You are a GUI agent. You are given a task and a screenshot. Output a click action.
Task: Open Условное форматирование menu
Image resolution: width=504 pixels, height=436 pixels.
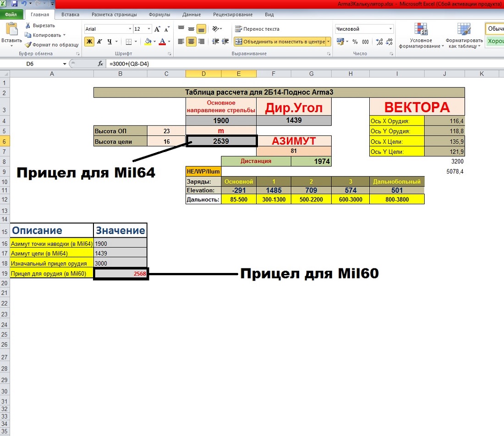tap(421, 36)
